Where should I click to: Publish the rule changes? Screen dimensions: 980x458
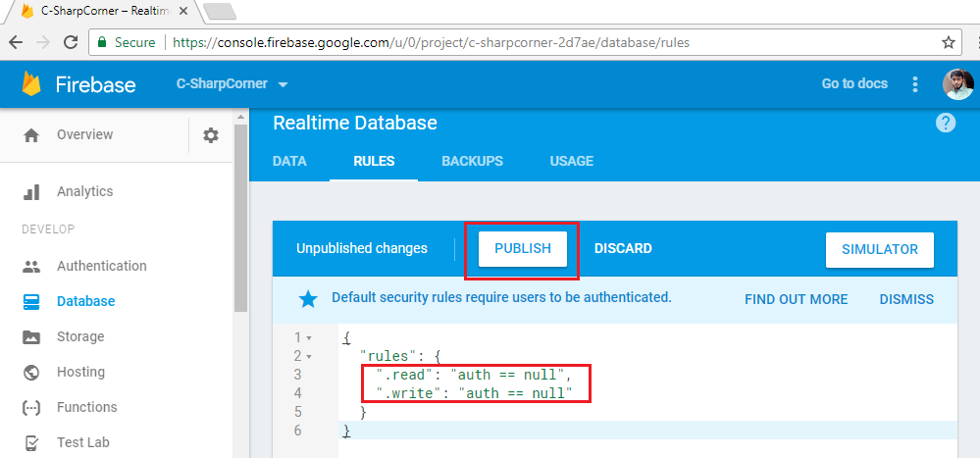coord(523,249)
